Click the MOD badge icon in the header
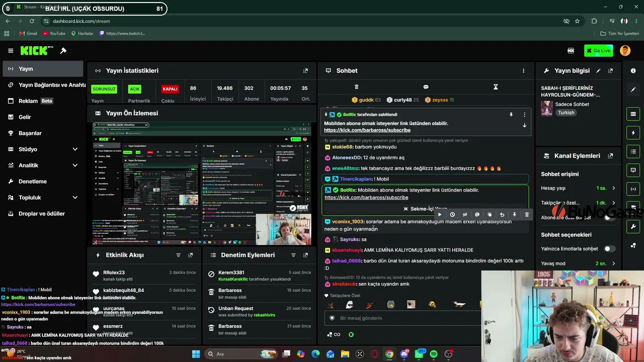Image resolution: width=644 pixels, height=362 pixels. 571,51
